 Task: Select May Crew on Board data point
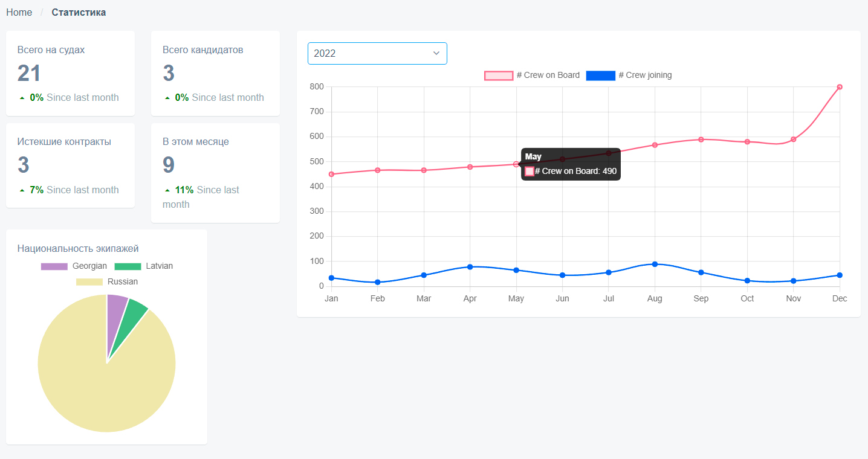point(516,164)
